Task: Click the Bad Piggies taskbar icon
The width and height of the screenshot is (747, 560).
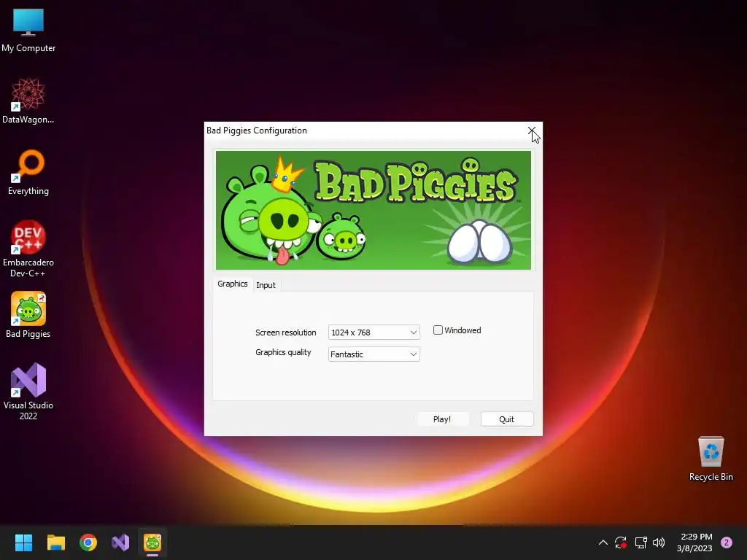Action: [152, 542]
